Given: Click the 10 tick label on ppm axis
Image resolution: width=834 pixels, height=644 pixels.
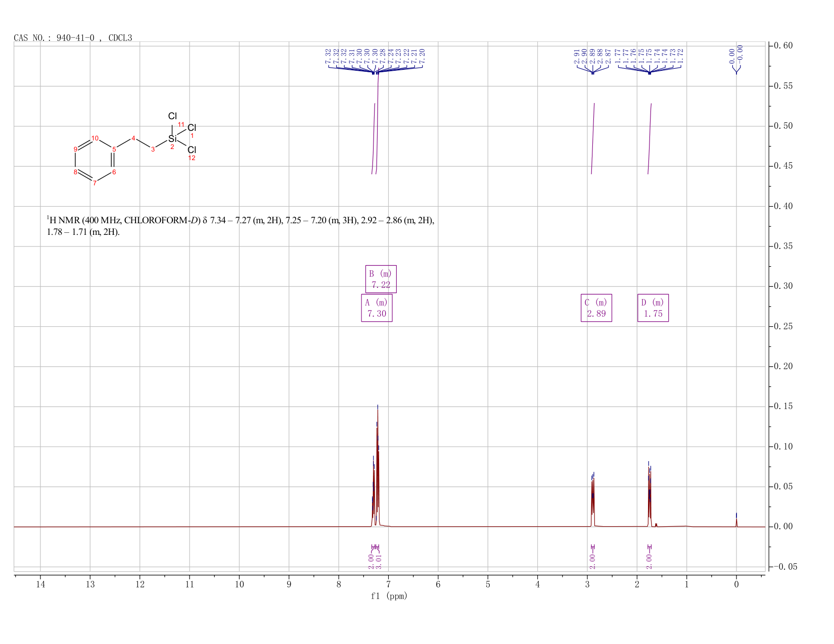Looking at the screenshot, I should tap(239, 584).
